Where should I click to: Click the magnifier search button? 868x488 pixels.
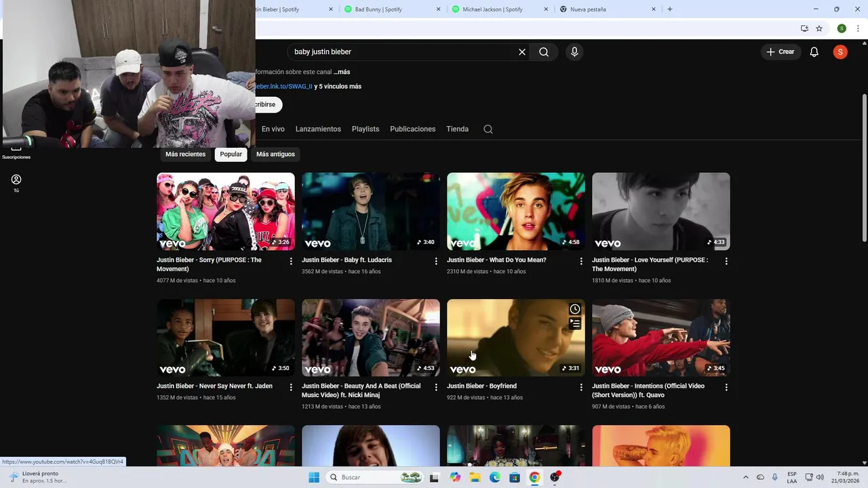pyautogui.click(x=544, y=52)
